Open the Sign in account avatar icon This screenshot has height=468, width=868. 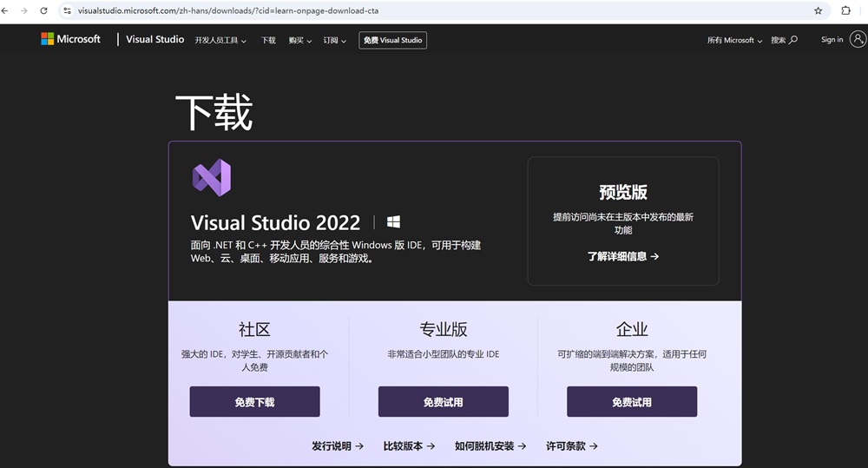(x=858, y=39)
